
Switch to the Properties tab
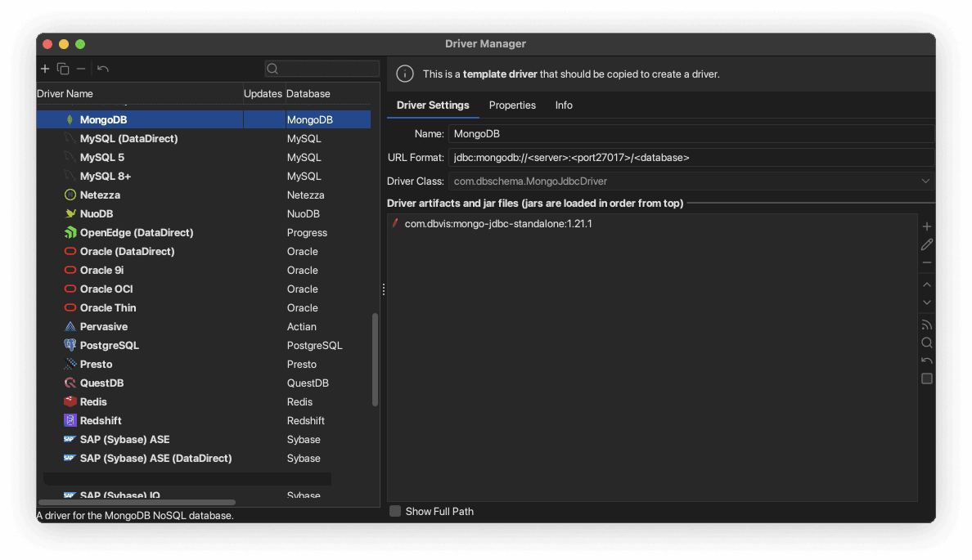pos(512,105)
